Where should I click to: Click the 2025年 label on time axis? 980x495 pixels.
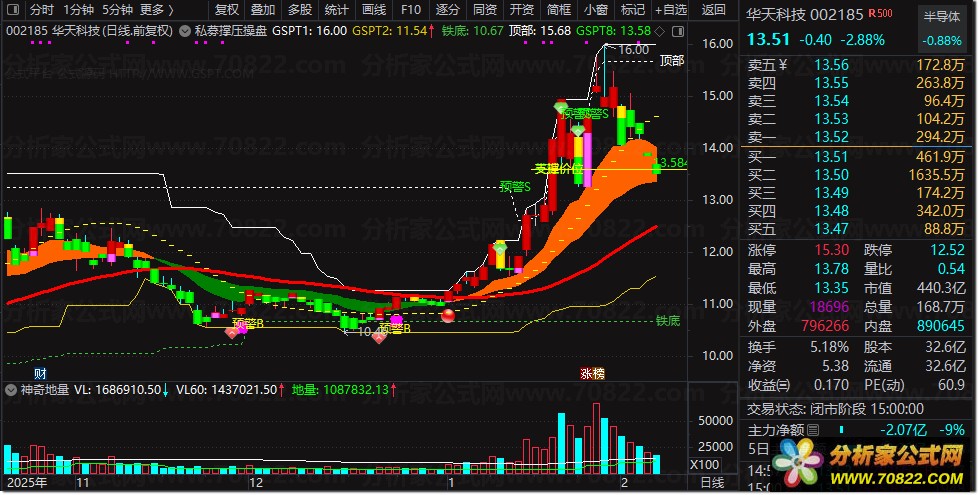(x=27, y=482)
